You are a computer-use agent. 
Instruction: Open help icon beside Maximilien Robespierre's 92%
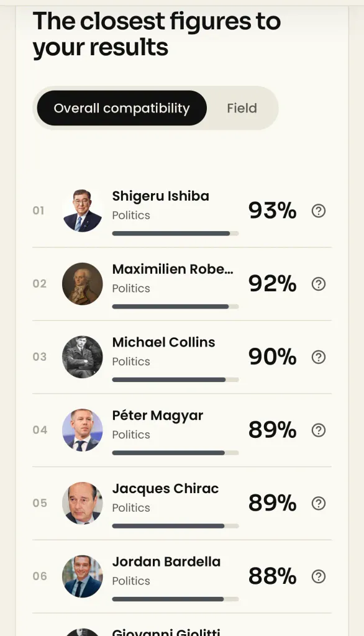pyautogui.click(x=319, y=284)
